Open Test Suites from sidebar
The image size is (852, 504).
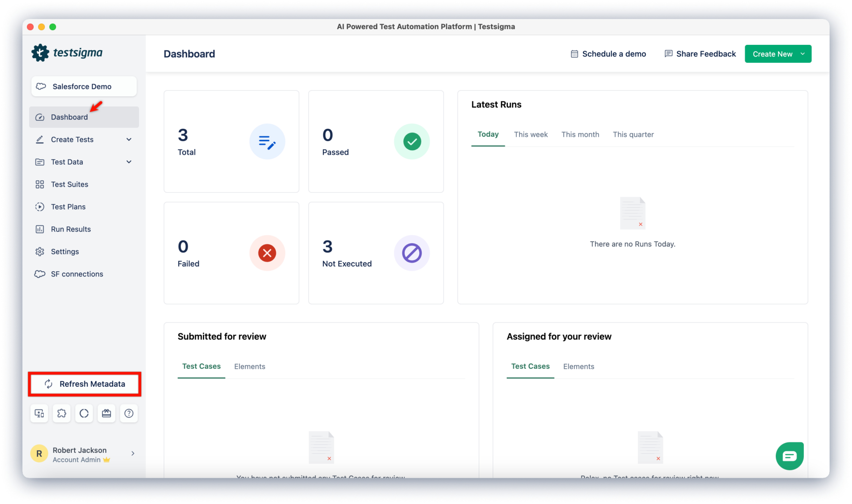(x=84, y=184)
